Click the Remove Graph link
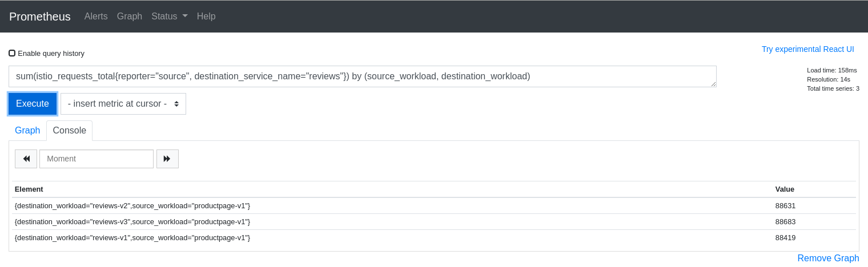The height and width of the screenshot is (267, 868). (x=828, y=258)
